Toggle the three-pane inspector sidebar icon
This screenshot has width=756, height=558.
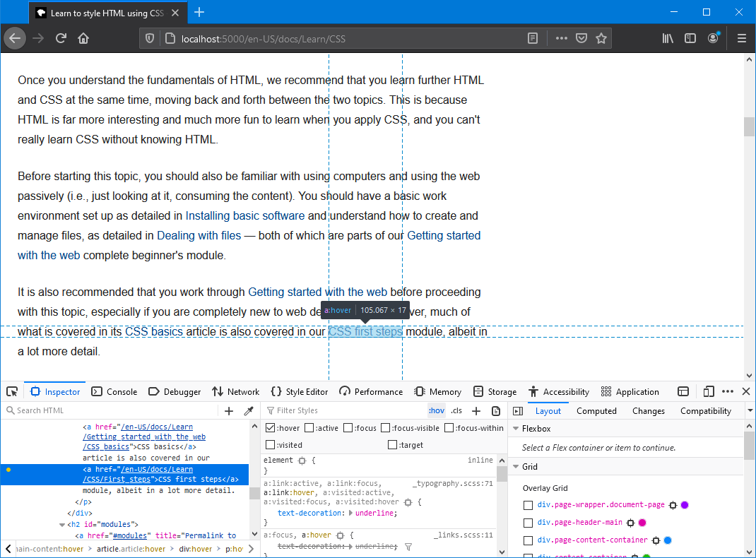(518, 411)
